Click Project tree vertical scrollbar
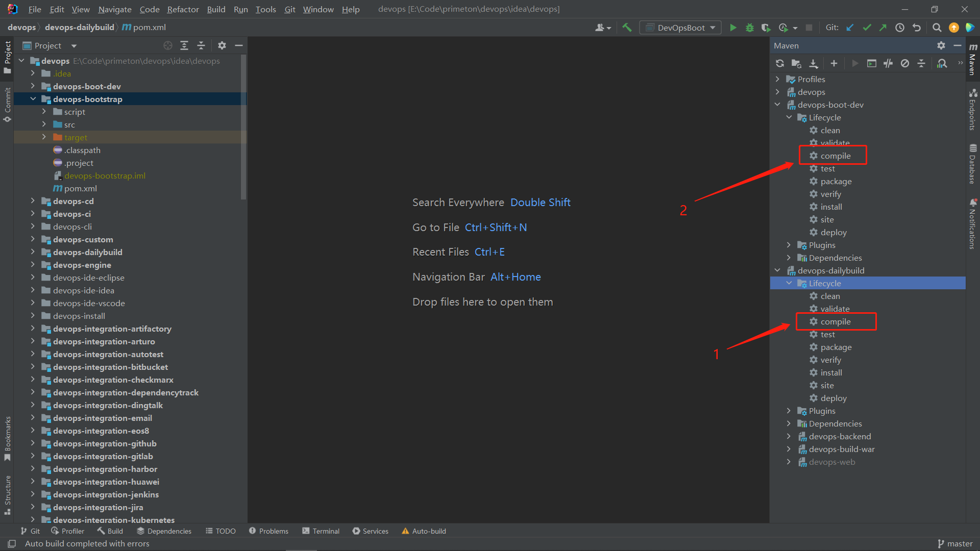Image resolution: width=980 pixels, height=551 pixels. 243,128
